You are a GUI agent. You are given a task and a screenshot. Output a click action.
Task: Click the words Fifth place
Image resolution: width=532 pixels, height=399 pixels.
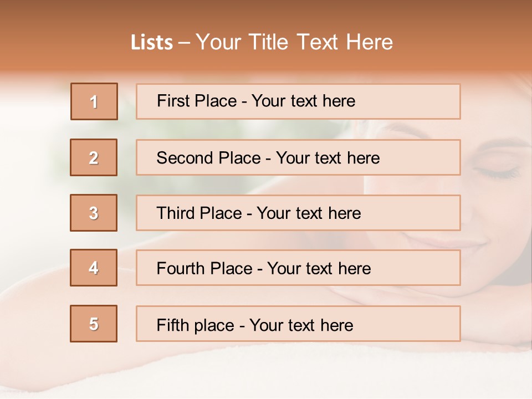196,325
